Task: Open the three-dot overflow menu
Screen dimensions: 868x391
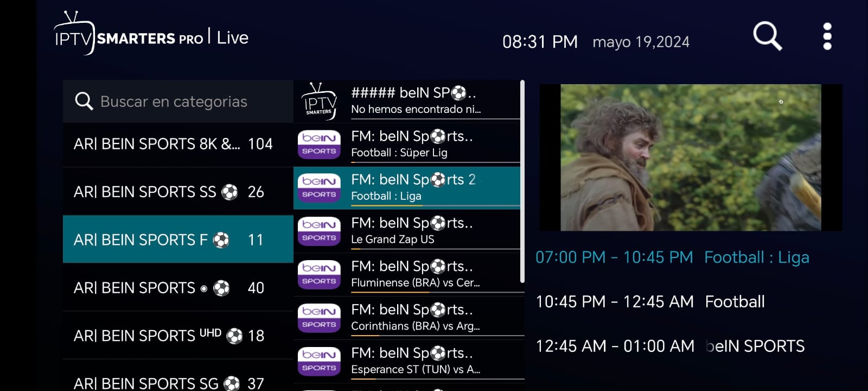Action: (x=827, y=36)
